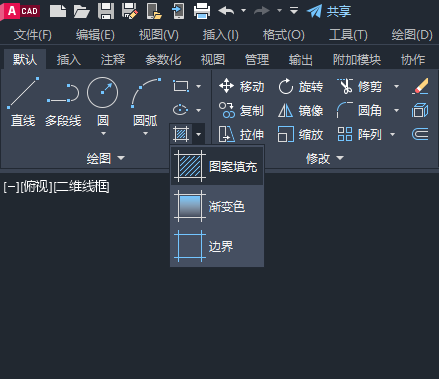
Task: Activate the Arc (圆弧) tool
Action: [x=146, y=102]
